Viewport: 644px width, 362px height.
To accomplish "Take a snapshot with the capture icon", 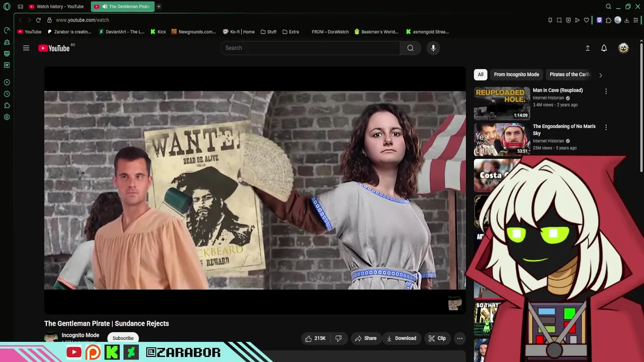I will coord(559,20).
